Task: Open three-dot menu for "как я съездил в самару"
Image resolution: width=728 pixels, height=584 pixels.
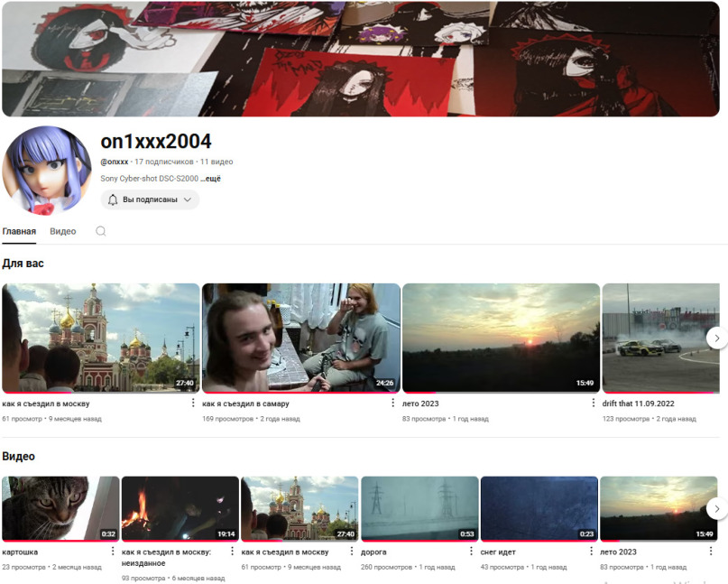Action: click(x=392, y=403)
